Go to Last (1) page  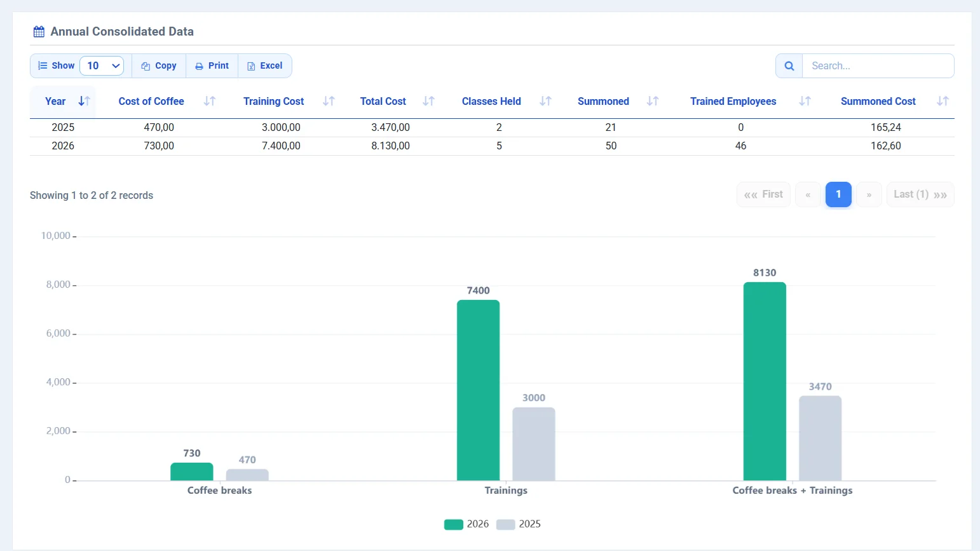tap(920, 194)
